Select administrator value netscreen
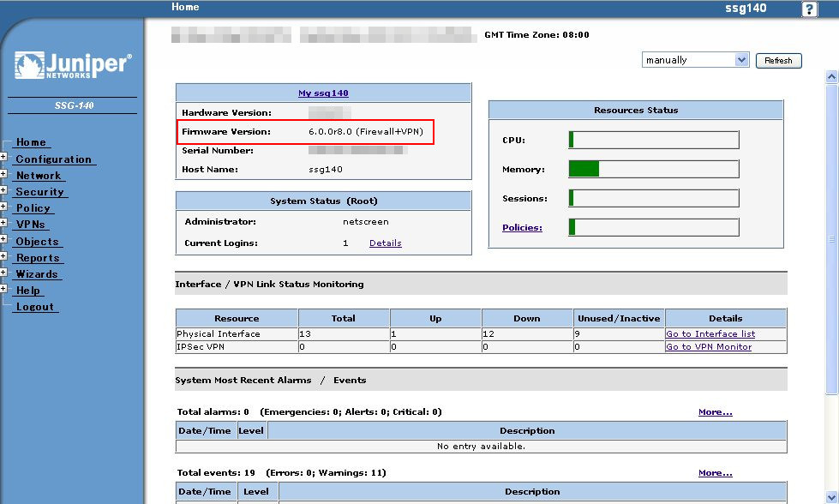This screenshot has height=504, width=839. 366,221
